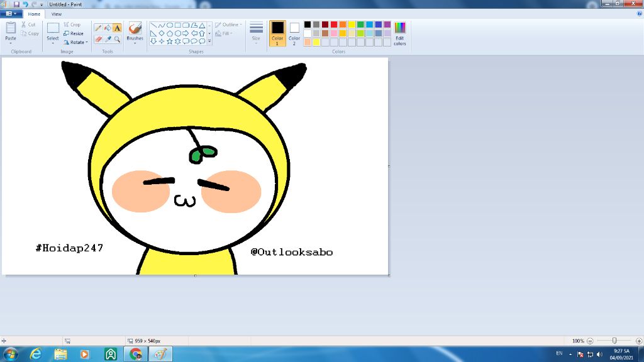The height and width of the screenshot is (362, 644).
Task: Click the zoom in plus button
Action: [x=639, y=341]
